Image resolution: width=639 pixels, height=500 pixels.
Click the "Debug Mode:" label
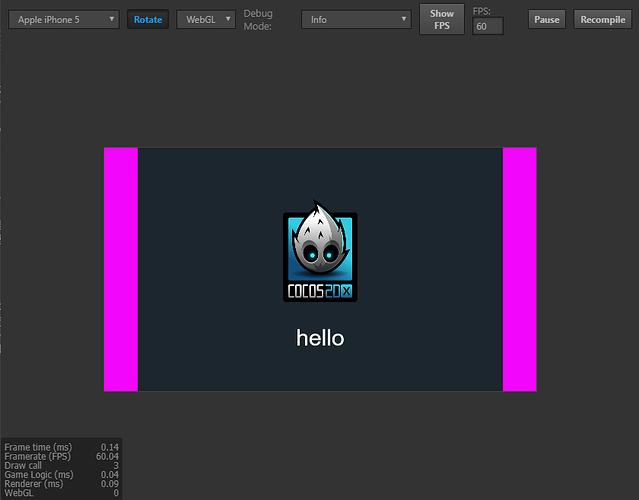tap(258, 20)
